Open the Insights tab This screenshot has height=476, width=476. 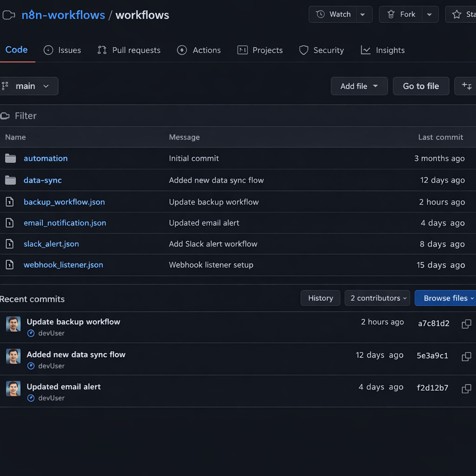coord(383,50)
